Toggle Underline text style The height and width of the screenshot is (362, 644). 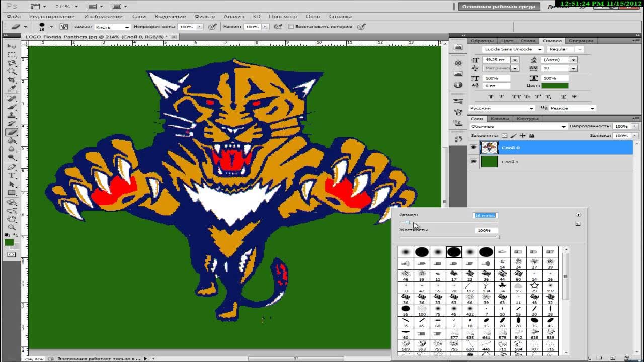click(564, 97)
